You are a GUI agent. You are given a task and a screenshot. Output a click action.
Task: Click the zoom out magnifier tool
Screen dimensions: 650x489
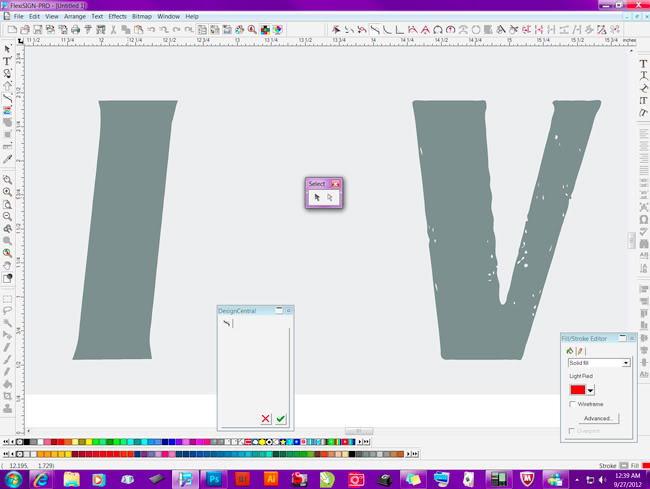(7, 216)
